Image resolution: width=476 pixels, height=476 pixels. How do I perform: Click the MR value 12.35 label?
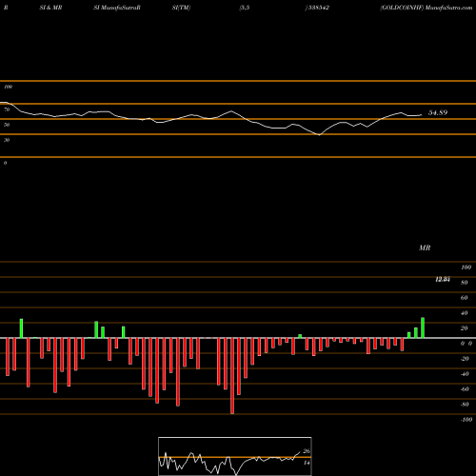pos(443,279)
